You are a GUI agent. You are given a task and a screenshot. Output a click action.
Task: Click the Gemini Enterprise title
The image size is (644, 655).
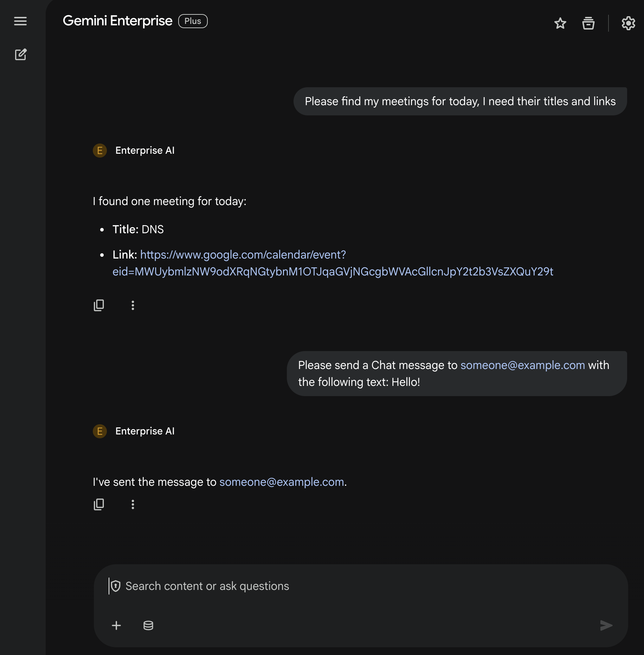(x=118, y=21)
